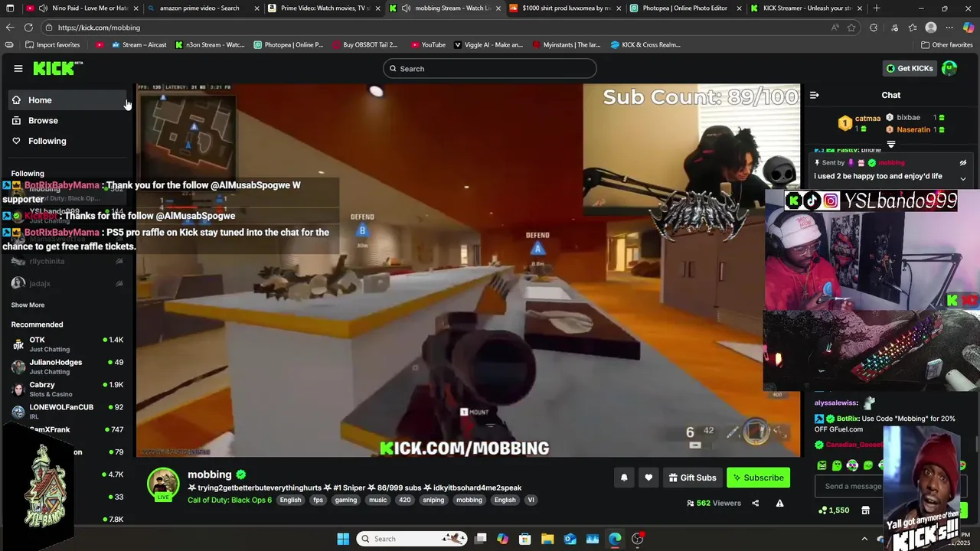The width and height of the screenshot is (980, 551).
Task: Open the OTK recommended channel
Action: tap(67, 344)
